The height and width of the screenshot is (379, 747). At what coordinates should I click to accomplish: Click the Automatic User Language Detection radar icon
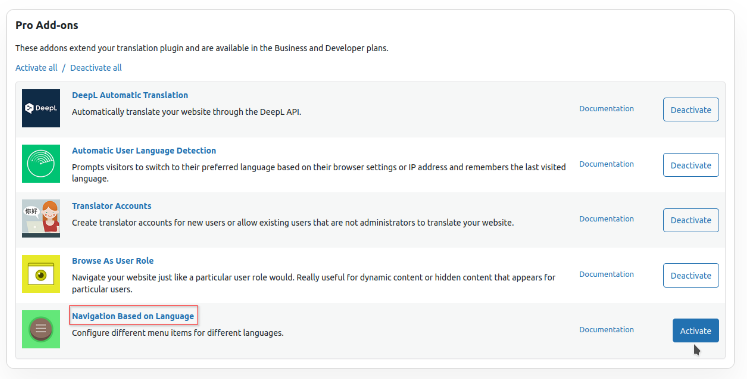pos(41,164)
